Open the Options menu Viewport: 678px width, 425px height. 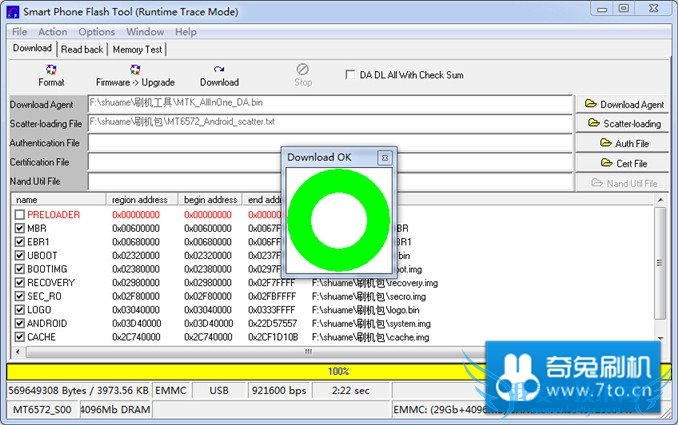97,32
